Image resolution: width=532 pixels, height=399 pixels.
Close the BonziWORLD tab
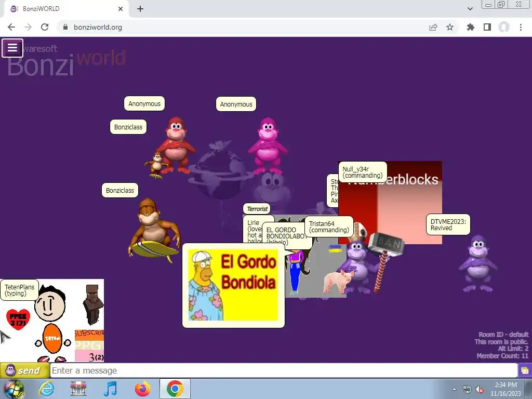point(121,9)
